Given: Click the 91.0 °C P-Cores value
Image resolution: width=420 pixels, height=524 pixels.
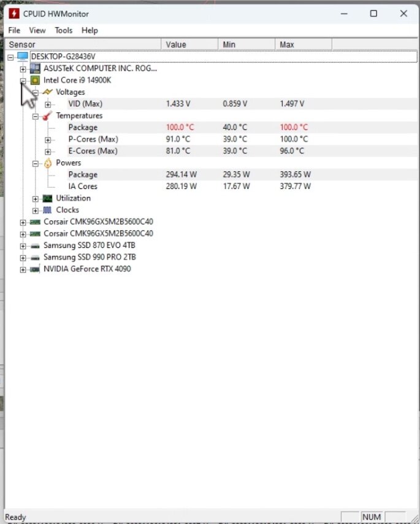Looking at the screenshot, I should (x=178, y=139).
